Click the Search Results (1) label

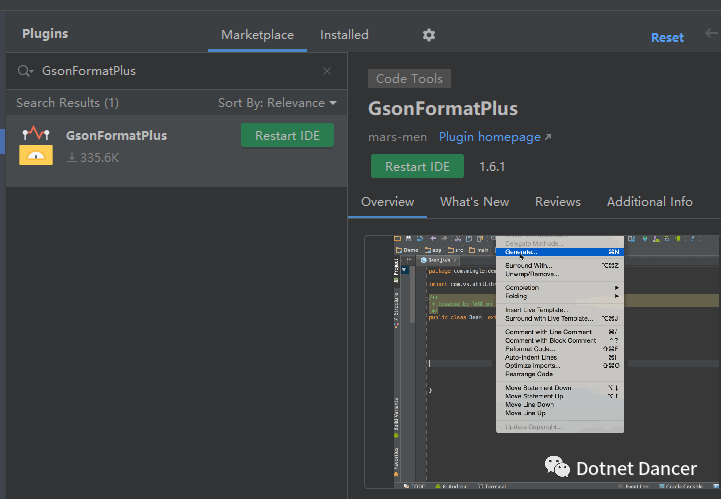pyautogui.click(x=68, y=103)
